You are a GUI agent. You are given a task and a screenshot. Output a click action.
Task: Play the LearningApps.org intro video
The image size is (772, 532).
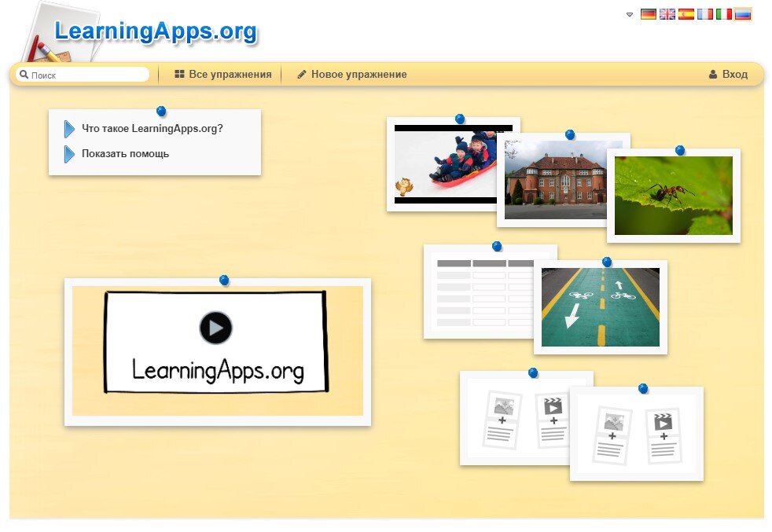tap(215, 328)
